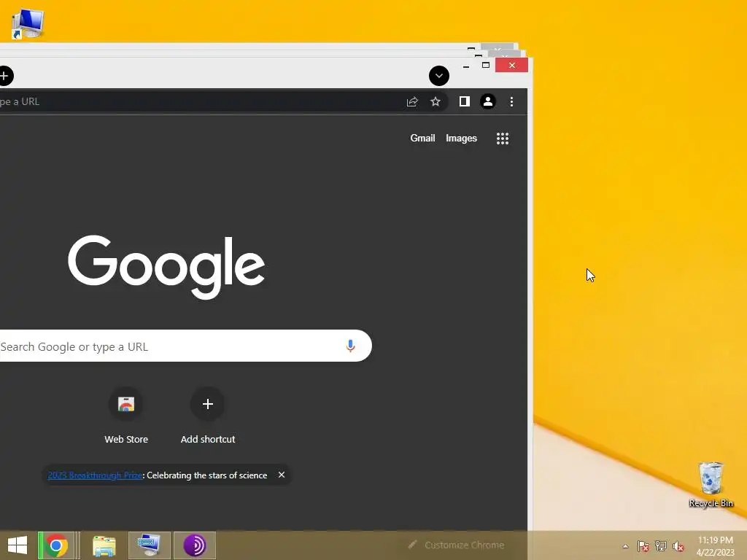Close the front Chrome window
The width and height of the screenshot is (747, 560).
[x=511, y=65]
